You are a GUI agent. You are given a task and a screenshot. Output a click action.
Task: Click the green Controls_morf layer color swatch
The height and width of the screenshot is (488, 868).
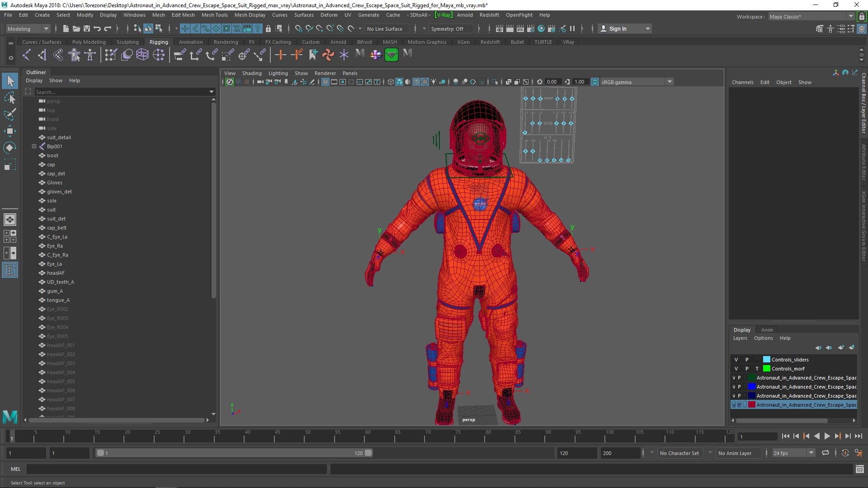(766, 369)
